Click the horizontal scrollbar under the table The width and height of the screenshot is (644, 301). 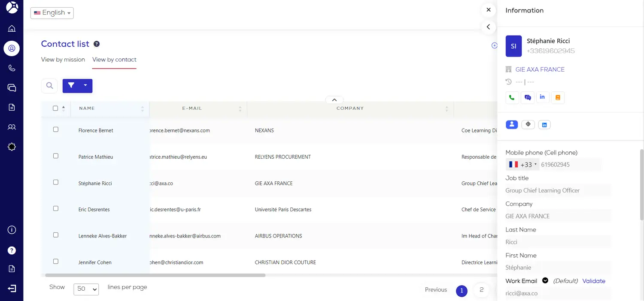[155, 275]
